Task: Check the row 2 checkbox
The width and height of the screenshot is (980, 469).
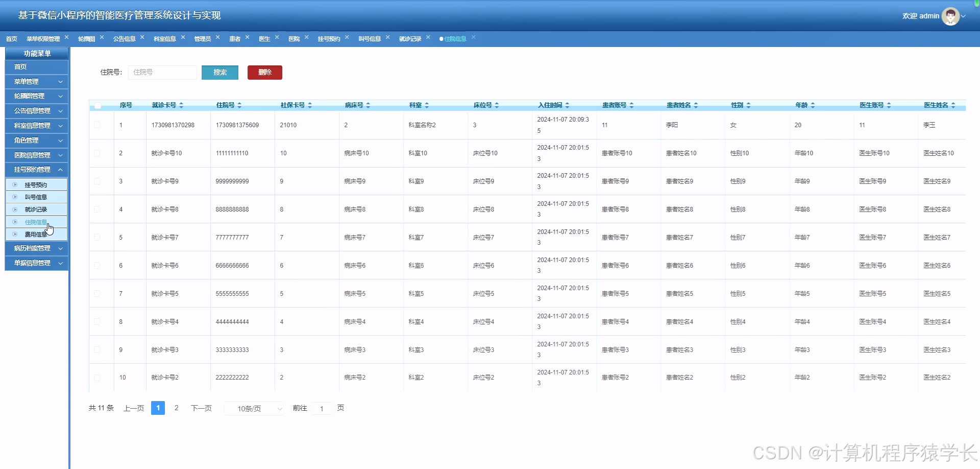Action: (x=97, y=153)
